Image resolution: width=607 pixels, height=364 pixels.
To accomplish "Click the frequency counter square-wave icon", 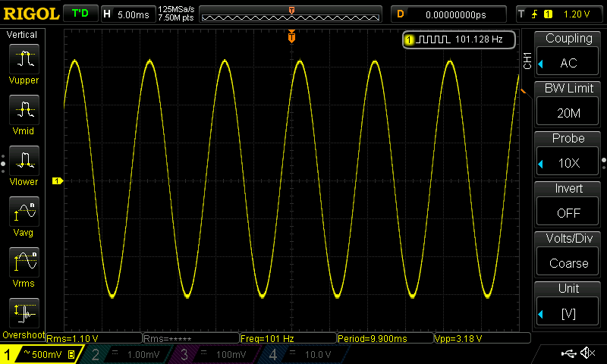I will pos(432,39).
